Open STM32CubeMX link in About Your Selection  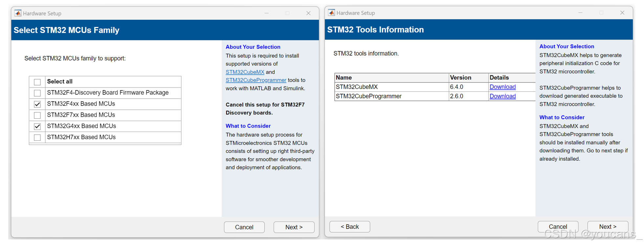(245, 72)
